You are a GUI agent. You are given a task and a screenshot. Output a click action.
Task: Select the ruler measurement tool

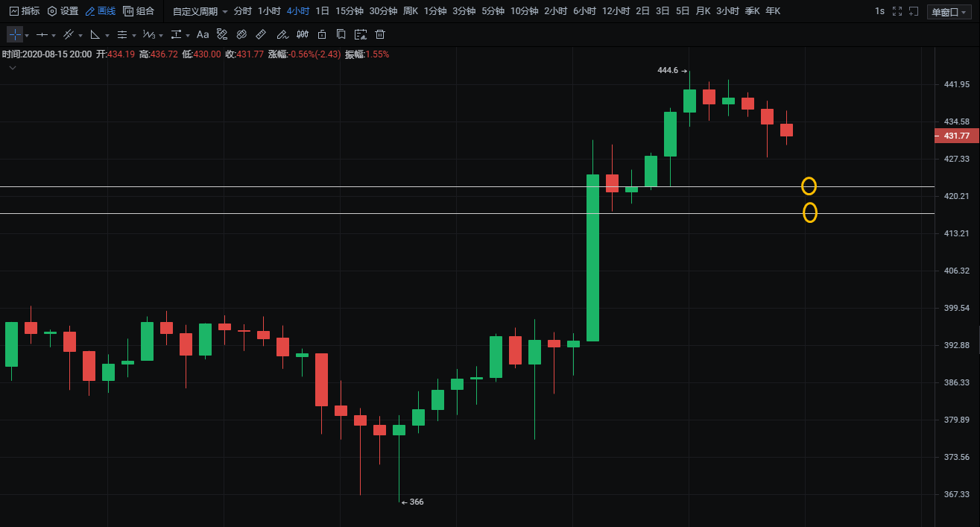click(x=261, y=35)
